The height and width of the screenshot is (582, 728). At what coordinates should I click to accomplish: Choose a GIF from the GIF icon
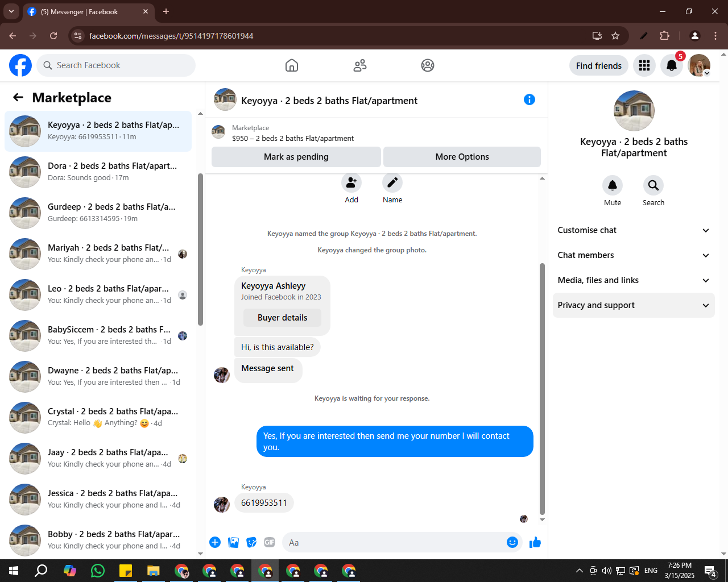[x=270, y=542]
